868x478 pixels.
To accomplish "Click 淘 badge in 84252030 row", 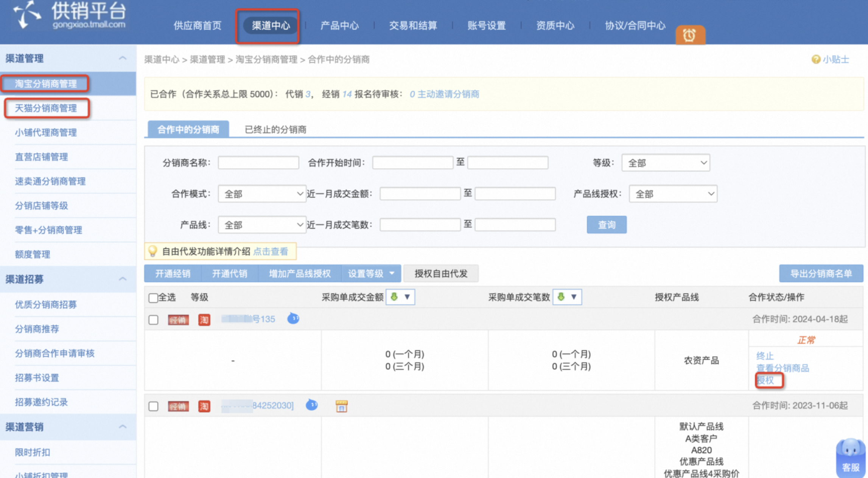I will pyautogui.click(x=204, y=407).
